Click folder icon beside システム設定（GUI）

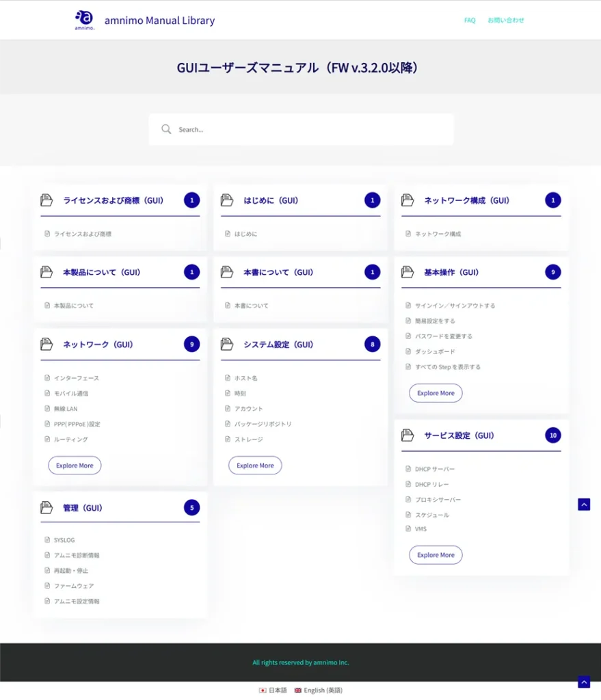pos(227,345)
